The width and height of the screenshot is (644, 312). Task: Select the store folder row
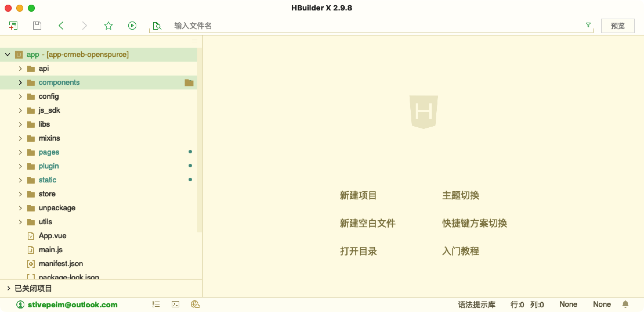[99, 194]
